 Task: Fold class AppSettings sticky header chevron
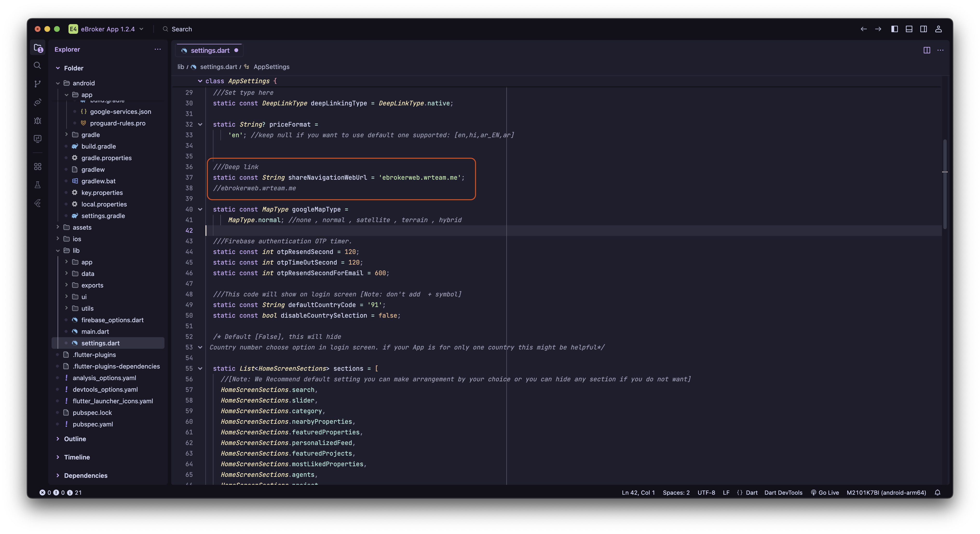[x=200, y=81]
